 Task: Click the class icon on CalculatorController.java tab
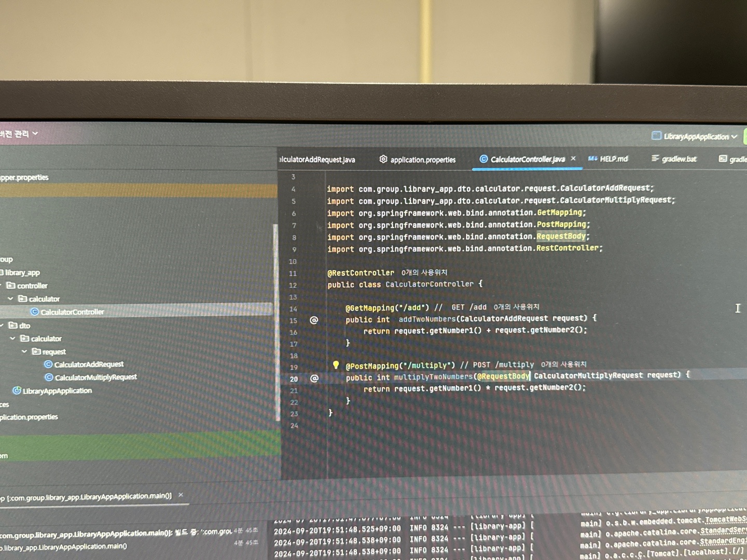tap(483, 159)
